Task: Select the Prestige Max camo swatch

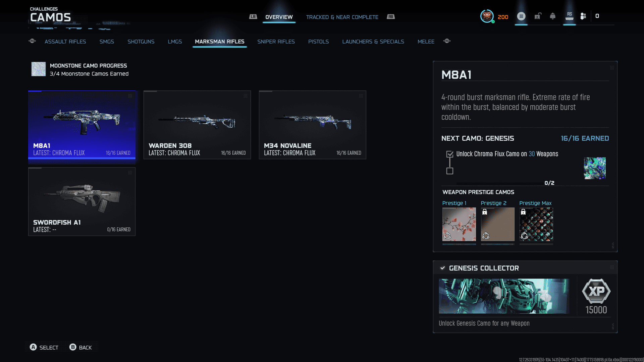Action: (x=536, y=224)
